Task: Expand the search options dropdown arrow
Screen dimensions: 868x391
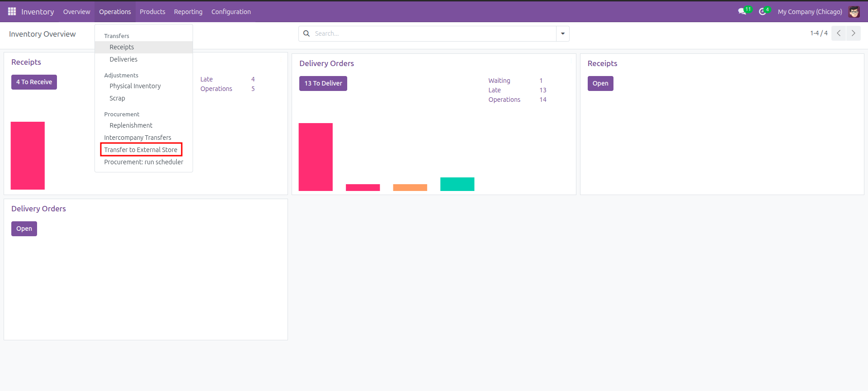Action: click(x=563, y=33)
